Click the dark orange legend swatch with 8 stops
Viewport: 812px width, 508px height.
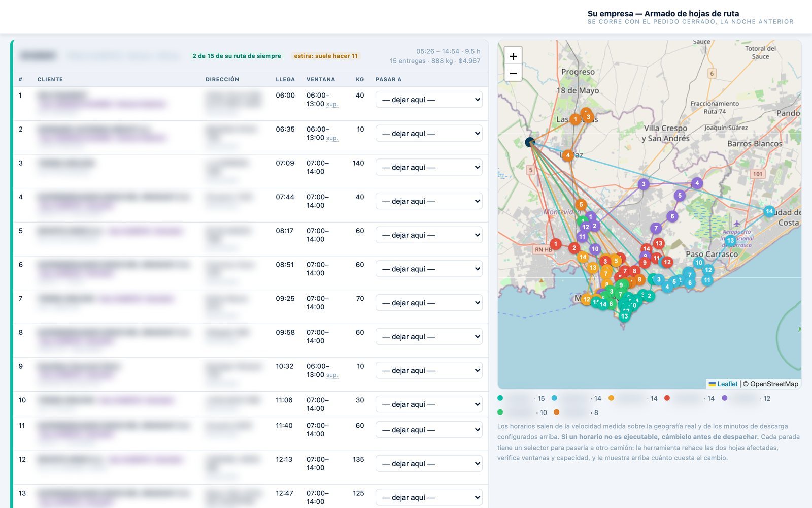[x=556, y=412]
